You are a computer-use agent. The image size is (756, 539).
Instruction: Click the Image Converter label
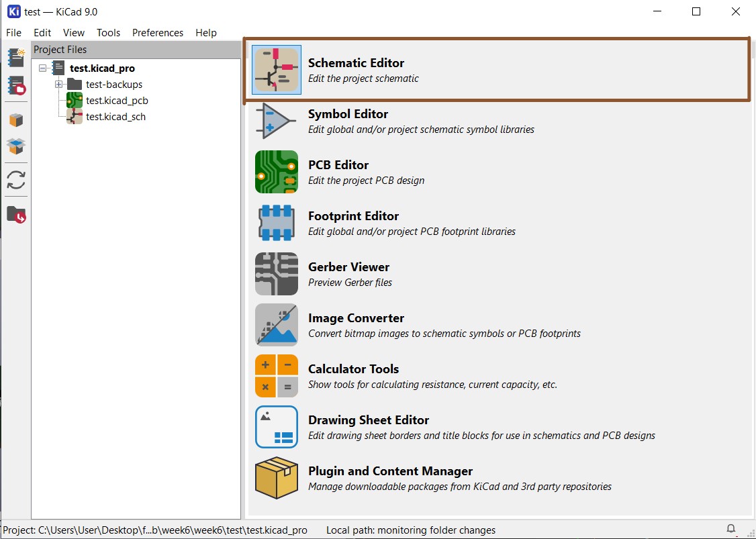[357, 318]
